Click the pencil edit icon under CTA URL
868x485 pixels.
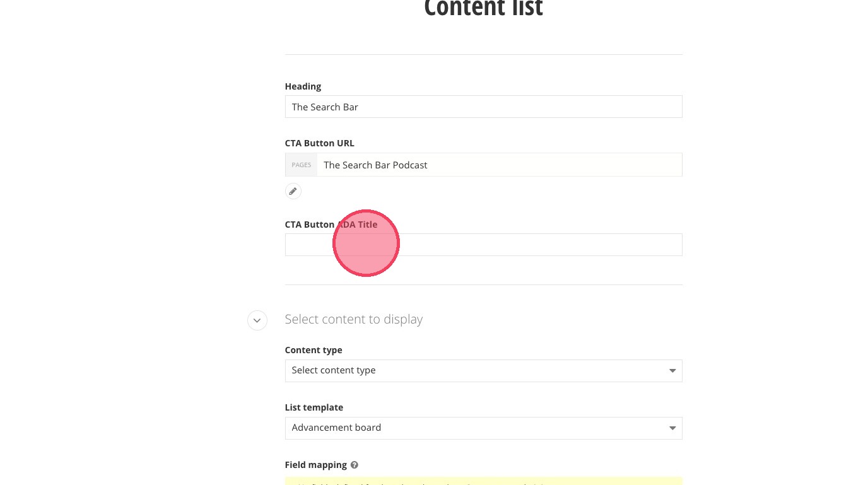click(293, 191)
